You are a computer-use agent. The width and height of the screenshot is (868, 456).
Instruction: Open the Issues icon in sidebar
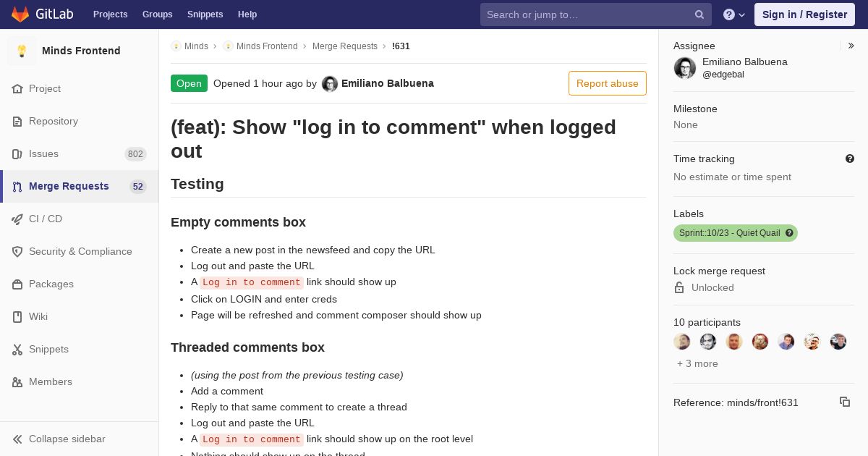[x=17, y=154]
